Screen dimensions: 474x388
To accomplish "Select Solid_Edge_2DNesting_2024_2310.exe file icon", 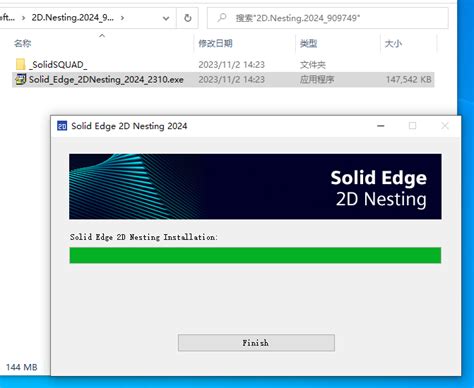I will coord(21,79).
